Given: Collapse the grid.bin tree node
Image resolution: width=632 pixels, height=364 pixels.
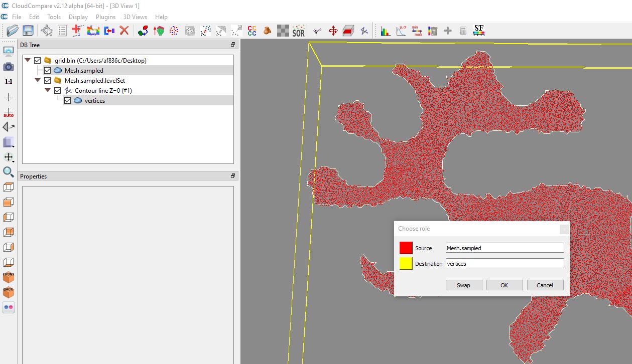Looking at the screenshot, I should [x=28, y=61].
